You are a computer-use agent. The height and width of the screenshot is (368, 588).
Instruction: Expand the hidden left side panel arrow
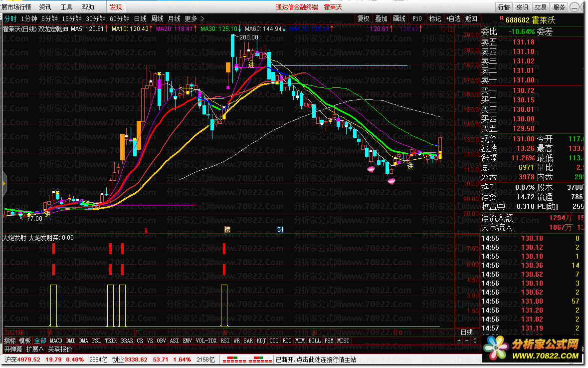[x=4, y=184]
